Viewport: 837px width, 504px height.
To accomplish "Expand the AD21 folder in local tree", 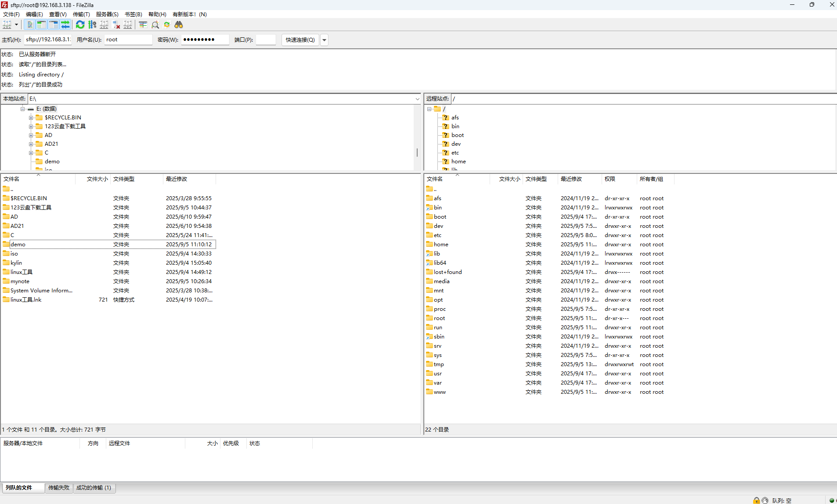I will click(x=31, y=144).
